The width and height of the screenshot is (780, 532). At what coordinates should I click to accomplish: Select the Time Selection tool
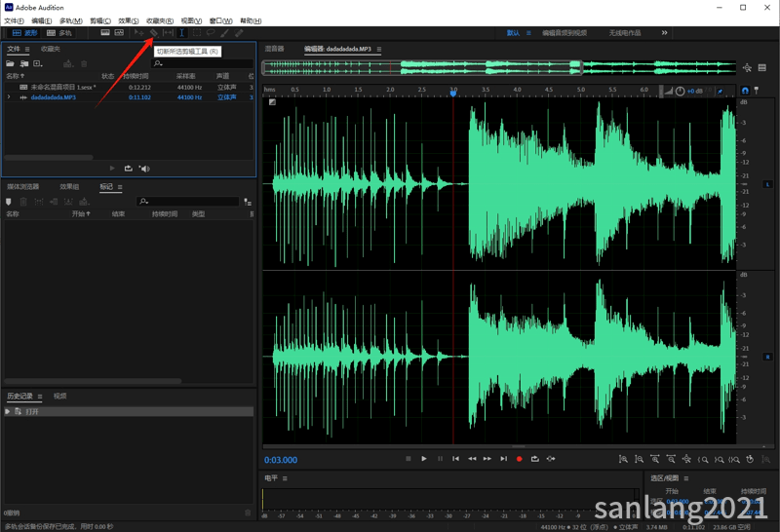point(182,33)
